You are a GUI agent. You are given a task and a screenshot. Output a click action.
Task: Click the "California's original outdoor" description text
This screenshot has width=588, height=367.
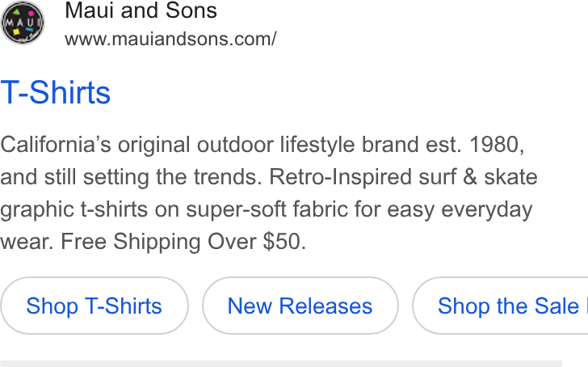pyautogui.click(x=136, y=145)
